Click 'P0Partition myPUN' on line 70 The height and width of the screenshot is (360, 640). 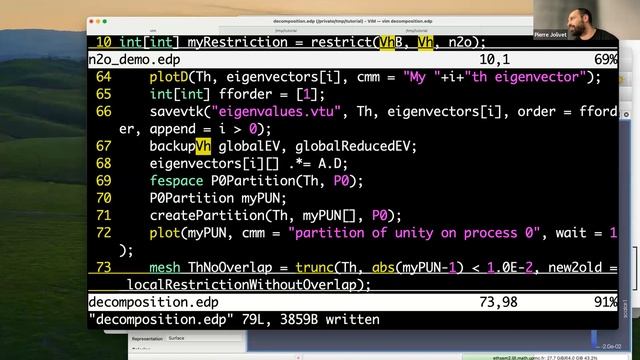tap(215, 198)
